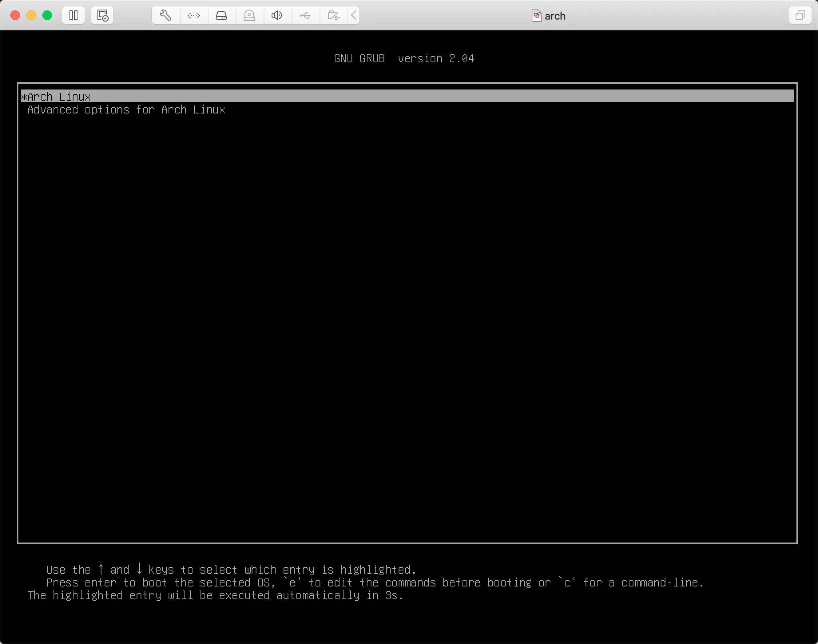
Task: Click the yellow minimize window button
Action: pyautogui.click(x=31, y=16)
